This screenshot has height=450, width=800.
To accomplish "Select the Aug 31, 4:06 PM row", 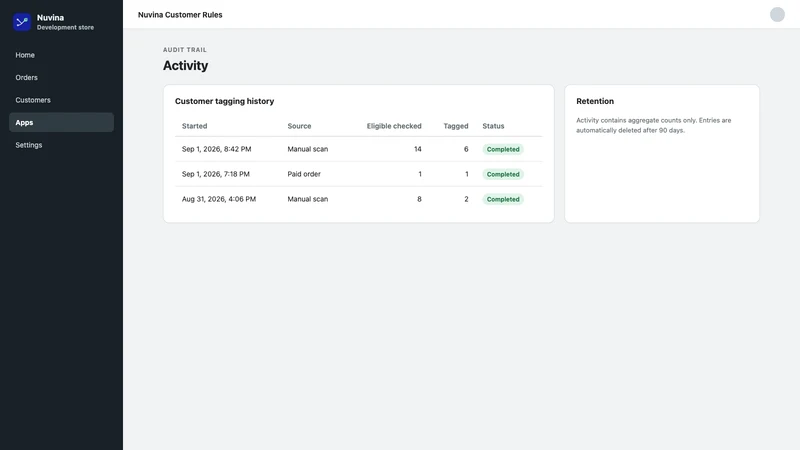I will 359,199.
